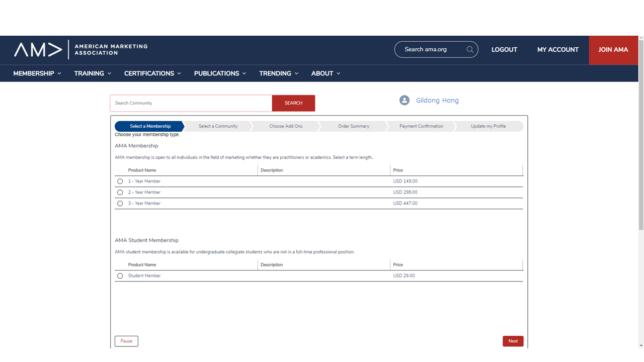Open the ABOUT nav item
The width and height of the screenshot is (644, 362).
pos(322,73)
